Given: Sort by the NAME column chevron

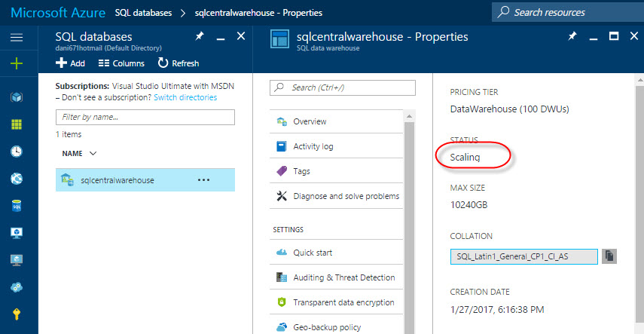Looking at the screenshot, I should pos(93,153).
